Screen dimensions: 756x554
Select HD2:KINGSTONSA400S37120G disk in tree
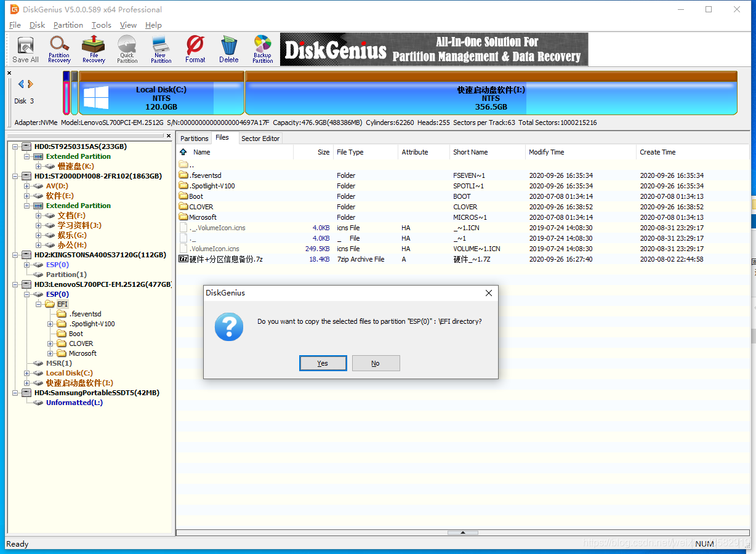click(x=100, y=255)
